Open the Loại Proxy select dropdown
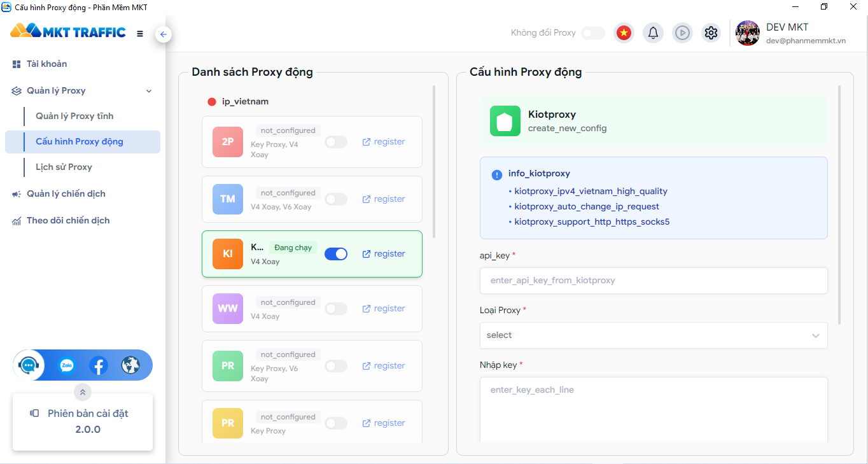The height and width of the screenshot is (464, 868). pos(654,335)
